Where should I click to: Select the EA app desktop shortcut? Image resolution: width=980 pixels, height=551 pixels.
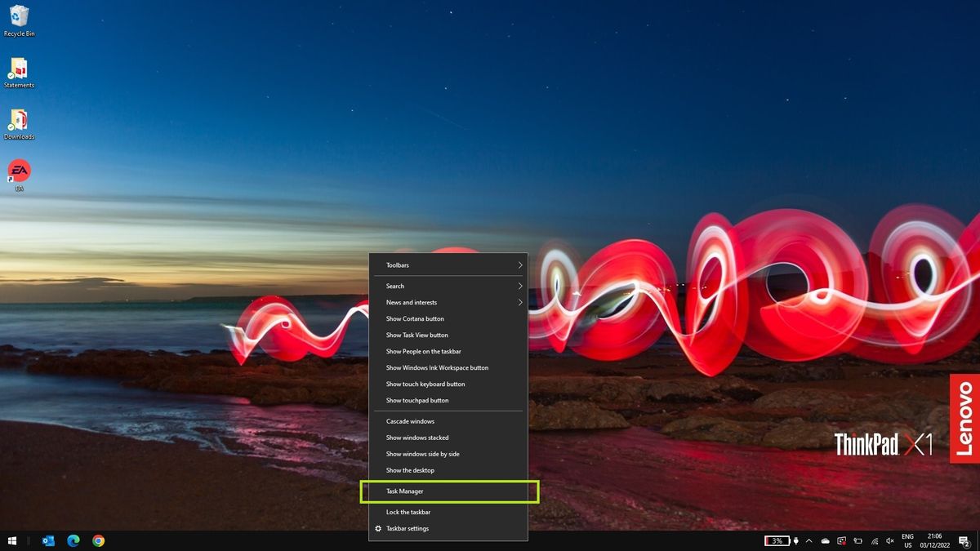[19, 176]
